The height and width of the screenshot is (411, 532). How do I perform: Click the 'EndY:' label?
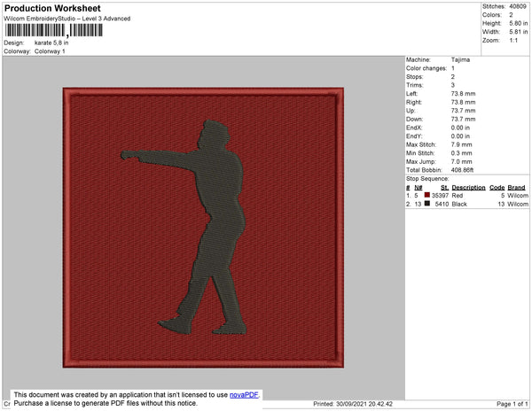pyautogui.click(x=414, y=136)
